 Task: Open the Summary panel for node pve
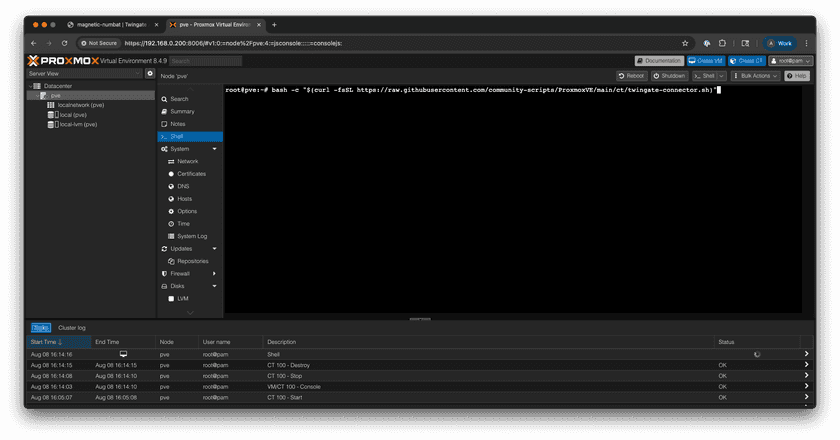tap(182, 111)
